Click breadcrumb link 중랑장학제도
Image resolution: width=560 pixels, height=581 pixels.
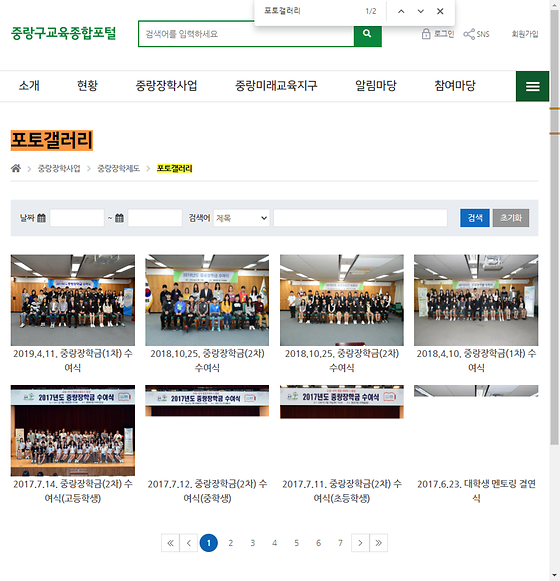pos(119,169)
